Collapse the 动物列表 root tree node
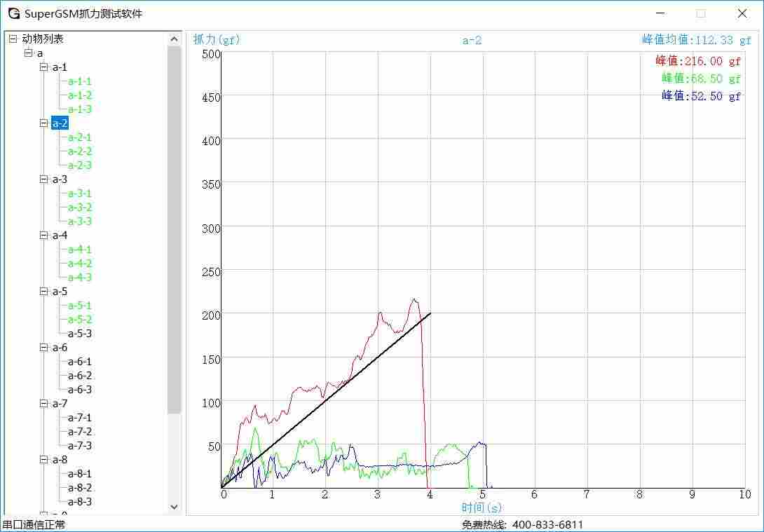764x532 pixels. [x=13, y=39]
